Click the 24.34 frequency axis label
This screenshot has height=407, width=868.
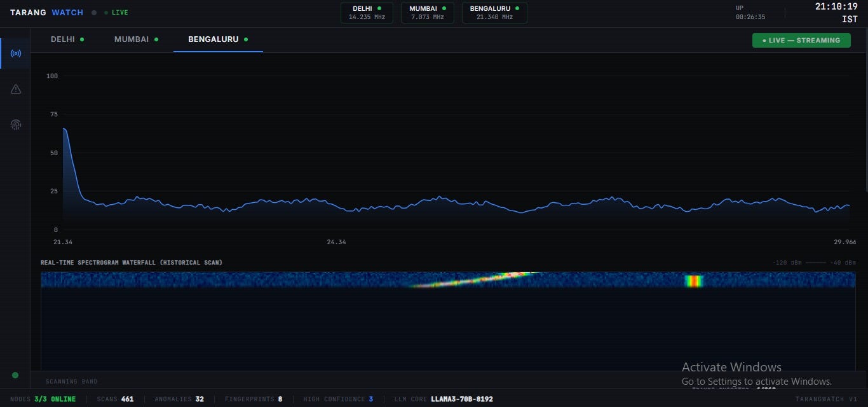pyautogui.click(x=336, y=242)
